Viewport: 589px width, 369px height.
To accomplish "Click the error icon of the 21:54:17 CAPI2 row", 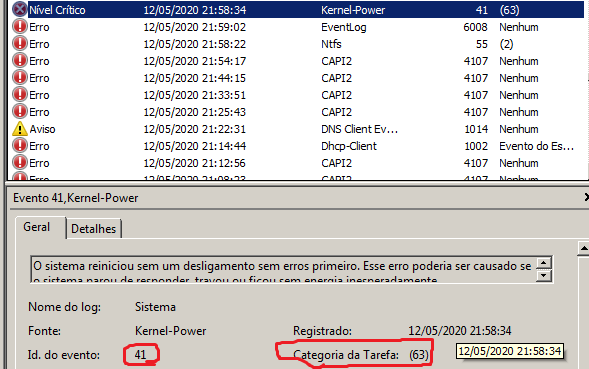I will click(x=20, y=60).
